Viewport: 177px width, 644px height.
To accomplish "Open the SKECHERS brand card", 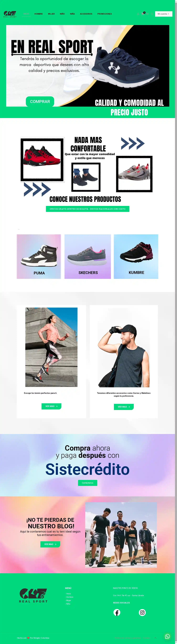I will [88, 257].
